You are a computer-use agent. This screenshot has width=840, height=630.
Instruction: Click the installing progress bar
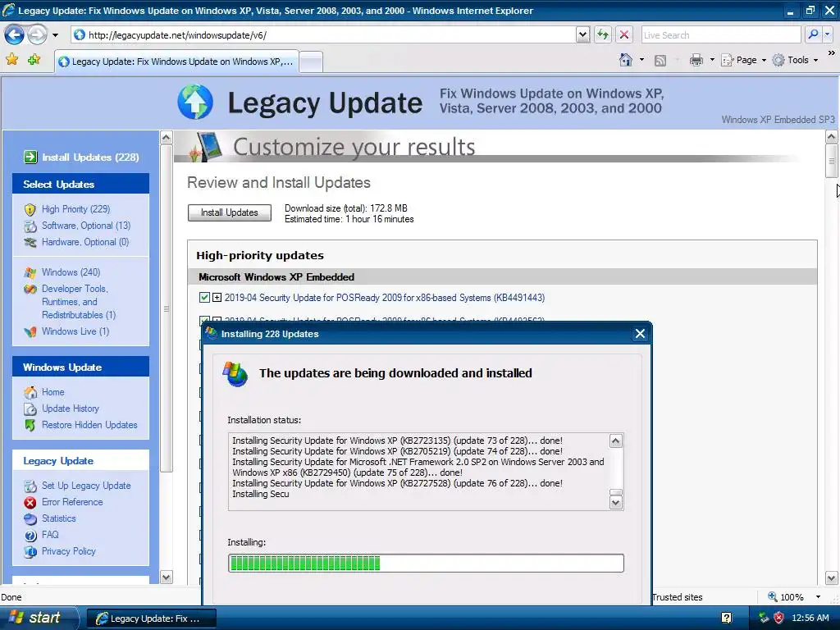tap(426, 563)
